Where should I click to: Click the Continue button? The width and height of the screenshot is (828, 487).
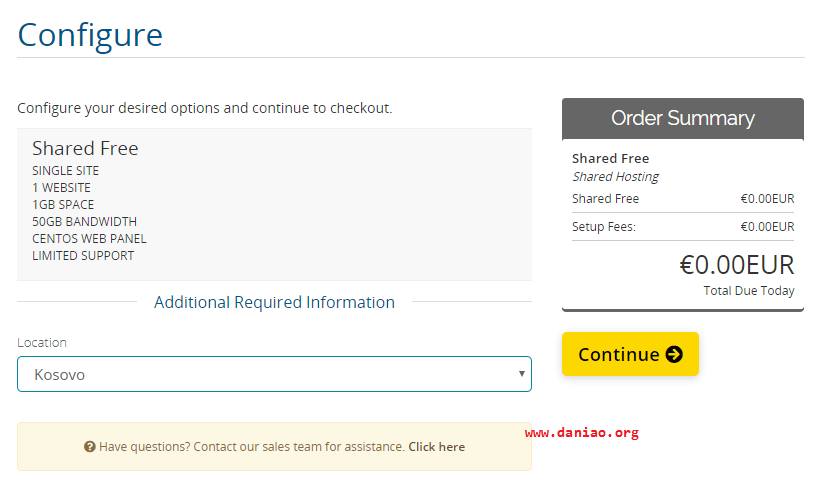[630, 354]
